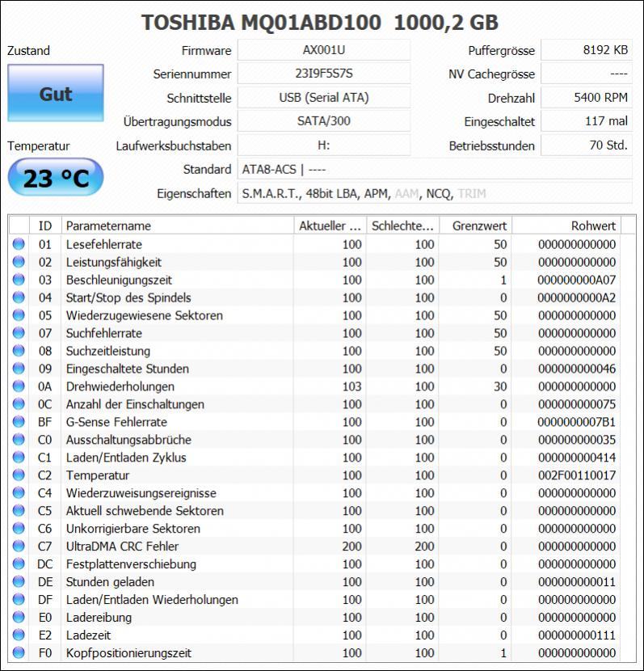Viewport: 644px width, 671px height.
Task: Click the Gut health status button
Action: tap(56, 93)
